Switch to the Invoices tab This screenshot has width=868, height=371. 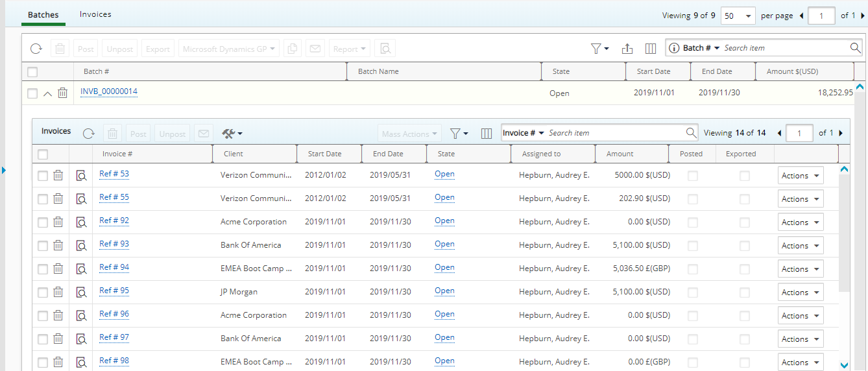95,14
